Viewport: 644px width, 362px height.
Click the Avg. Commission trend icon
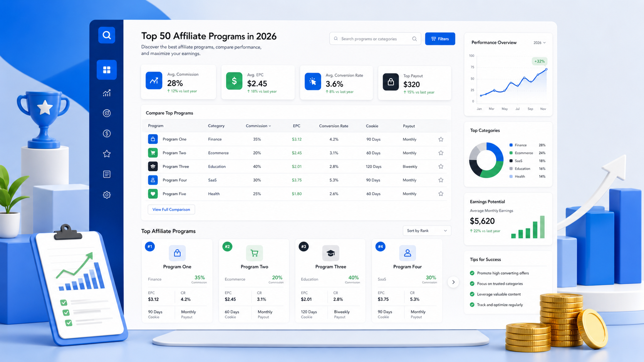pos(154,81)
